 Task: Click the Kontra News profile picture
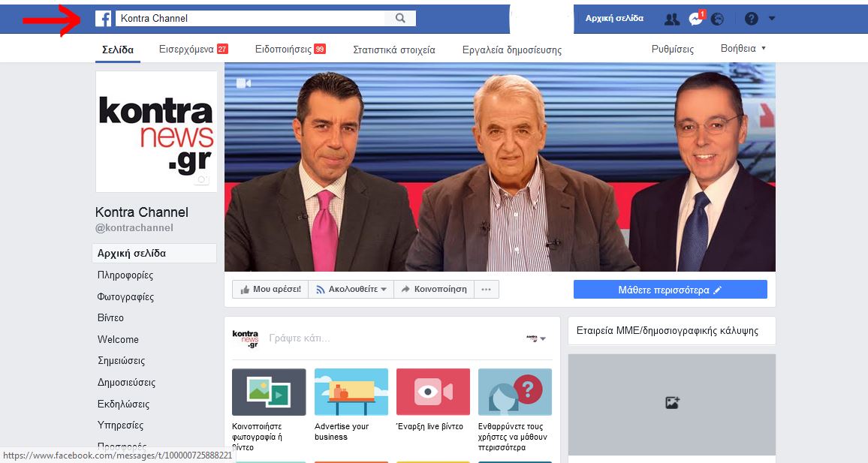(156, 131)
